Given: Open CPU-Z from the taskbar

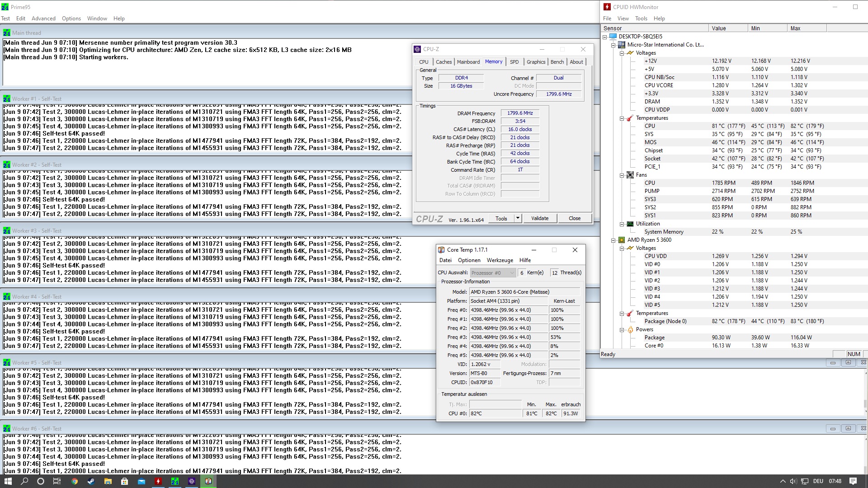Looking at the screenshot, I should pos(192,481).
